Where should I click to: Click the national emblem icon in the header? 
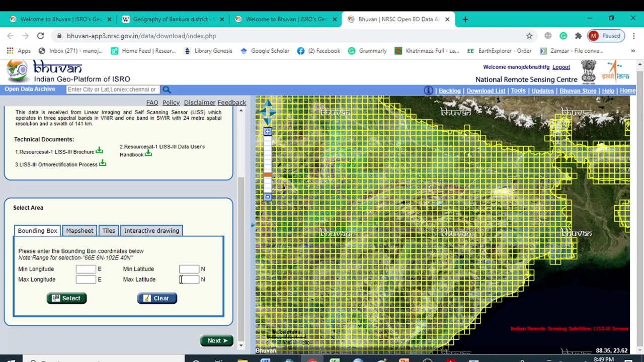point(589,71)
